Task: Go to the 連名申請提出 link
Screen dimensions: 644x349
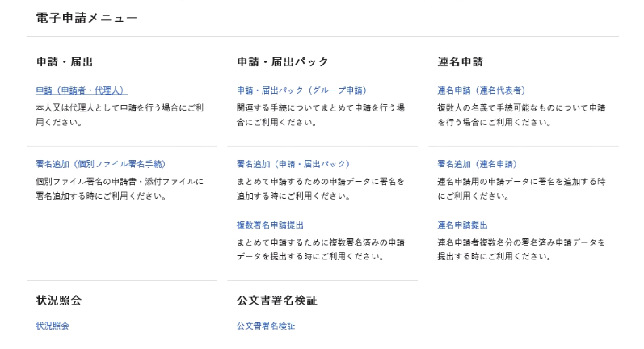Action: click(462, 225)
